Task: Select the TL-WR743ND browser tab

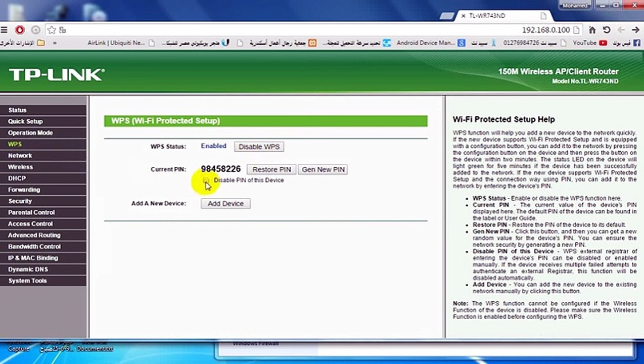Action: tap(503, 16)
